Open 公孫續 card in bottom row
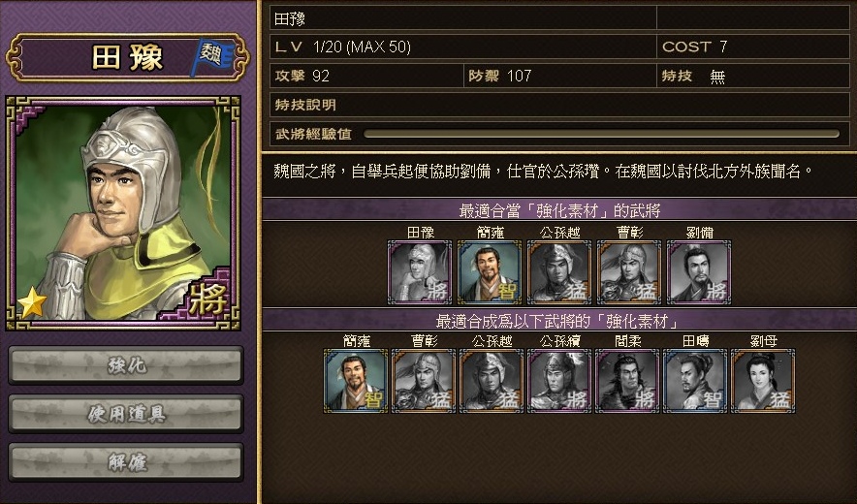 point(559,381)
